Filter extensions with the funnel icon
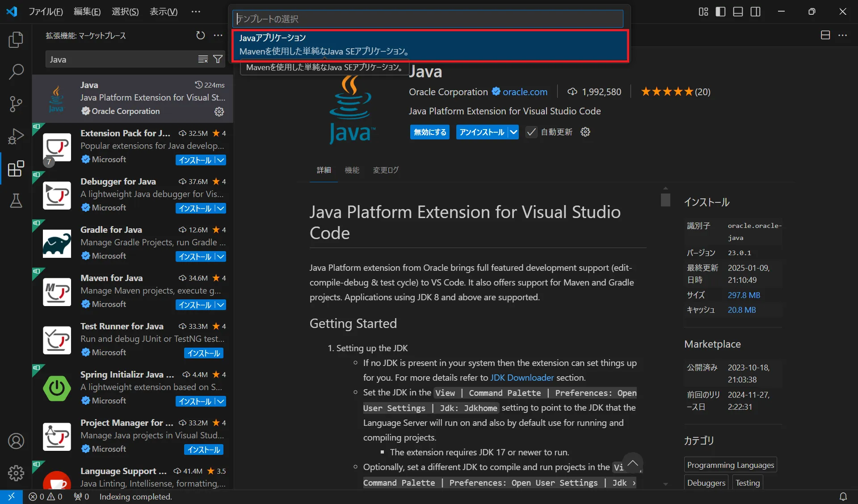 218,59
